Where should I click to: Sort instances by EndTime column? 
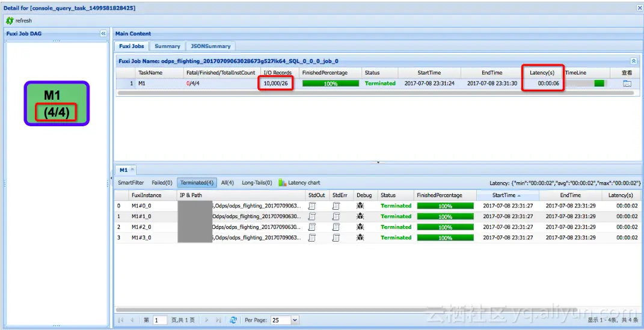click(571, 195)
